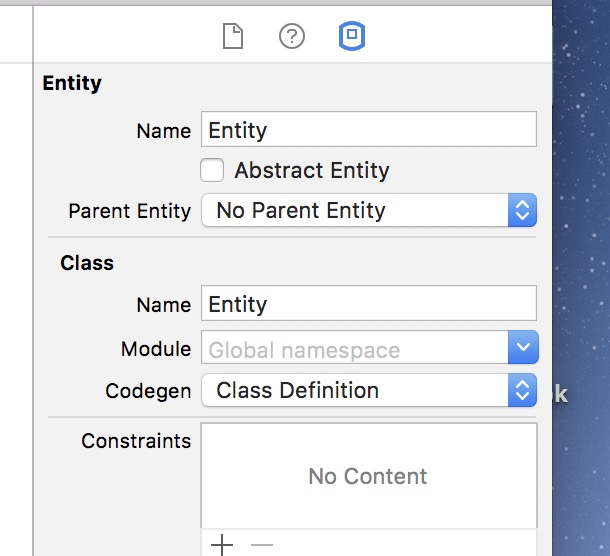Expand the Module combo box arrow
The height and width of the screenshot is (556, 610).
pyautogui.click(x=523, y=347)
